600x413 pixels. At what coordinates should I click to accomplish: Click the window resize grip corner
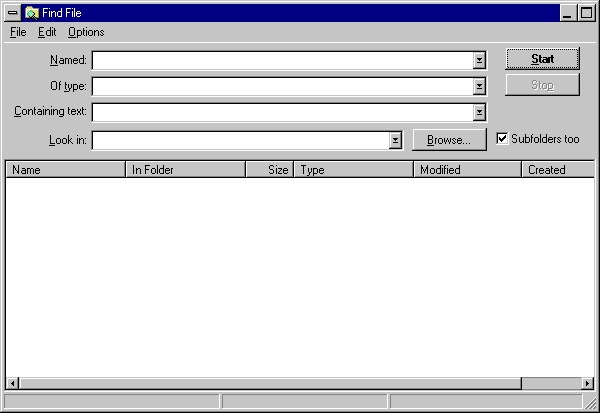pos(590,403)
